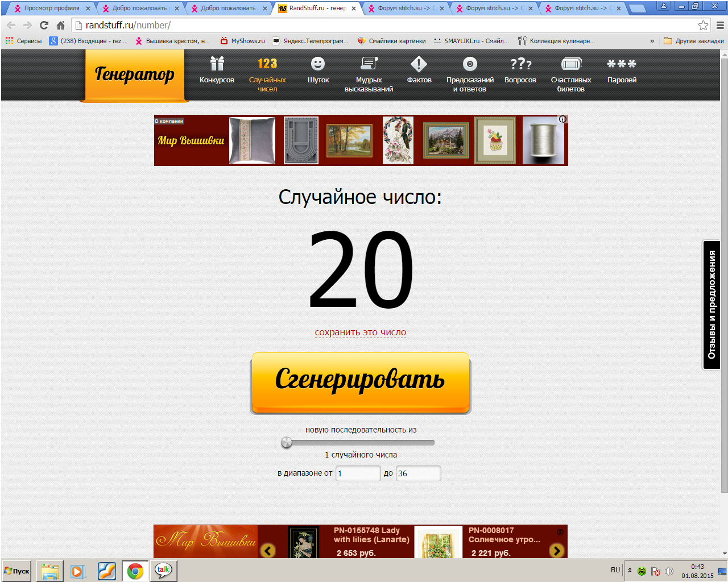Open the Пуск start menu
Viewport: 728px width, 582px height.
click(17, 571)
